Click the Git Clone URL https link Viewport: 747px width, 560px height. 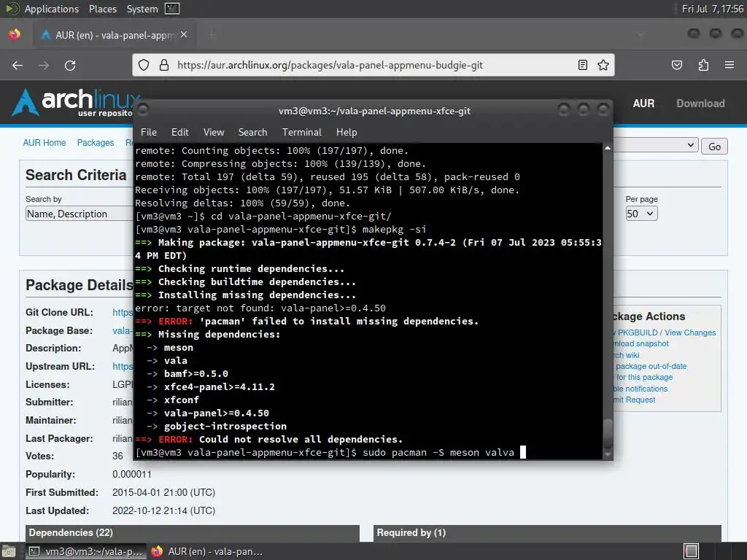pyautogui.click(x=123, y=312)
